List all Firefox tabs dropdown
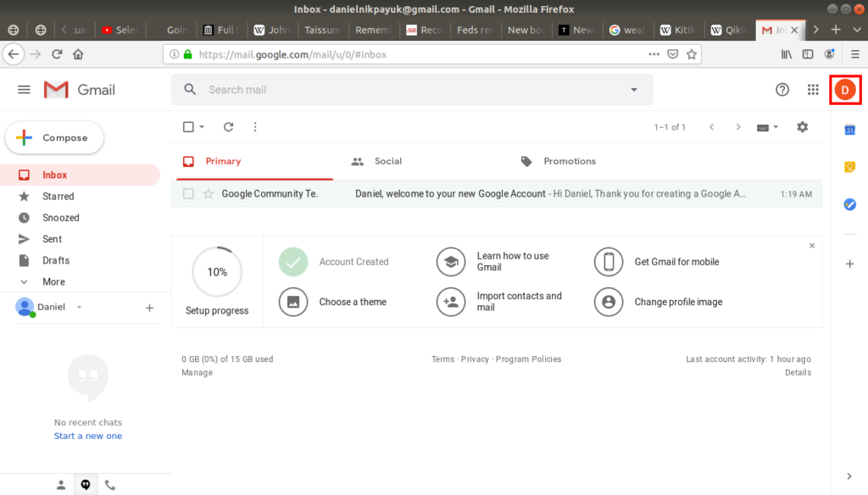The image size is (868, 495). coord(856,30)
